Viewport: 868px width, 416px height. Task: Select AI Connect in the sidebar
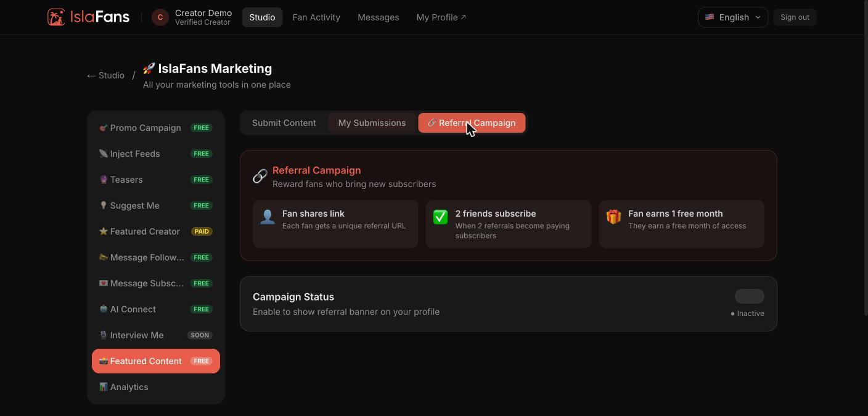(x=156, y=309)
